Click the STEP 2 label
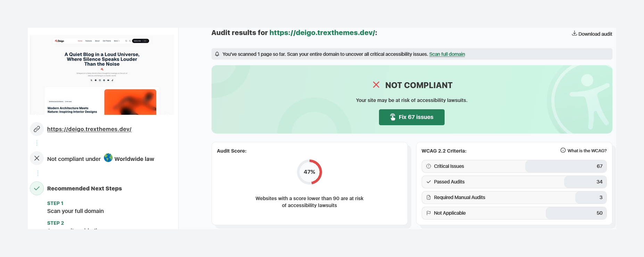The height and width of the screenshot is (257, 644). coord(56,223)
